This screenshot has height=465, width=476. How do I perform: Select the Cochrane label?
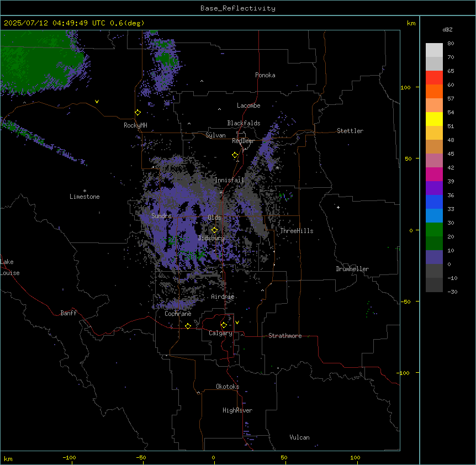178,314
